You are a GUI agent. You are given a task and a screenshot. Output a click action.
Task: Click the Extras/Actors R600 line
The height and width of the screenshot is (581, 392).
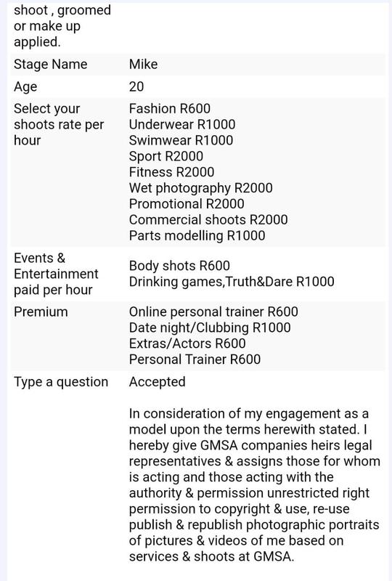[187, 344]
